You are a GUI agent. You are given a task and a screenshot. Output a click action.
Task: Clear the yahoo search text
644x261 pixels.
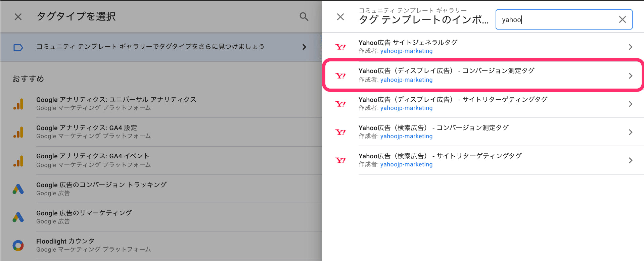pos(622,19)
